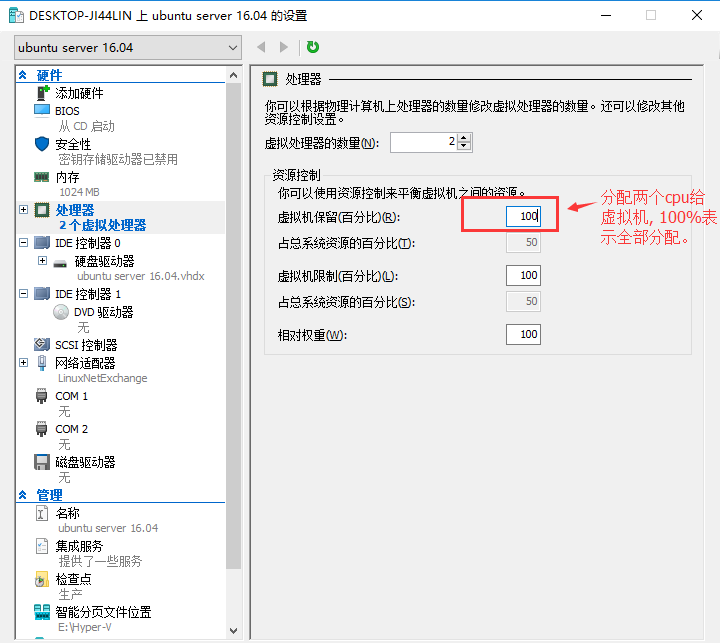The height and width of the screenshot is (643, 720).
Task: Click the 磁盘驱动器 floppy icon
Action: tap(42, 462)
